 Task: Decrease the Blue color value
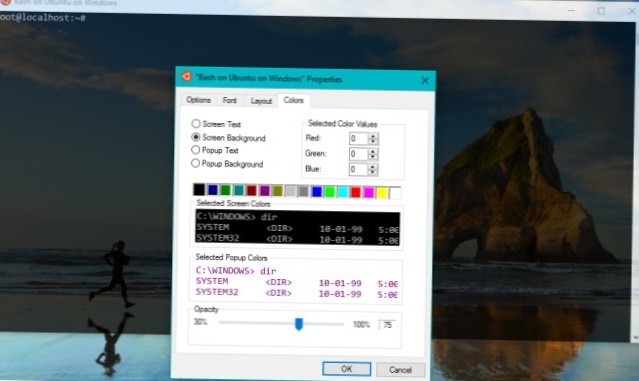pyautogui.click(x=373, y=172)
